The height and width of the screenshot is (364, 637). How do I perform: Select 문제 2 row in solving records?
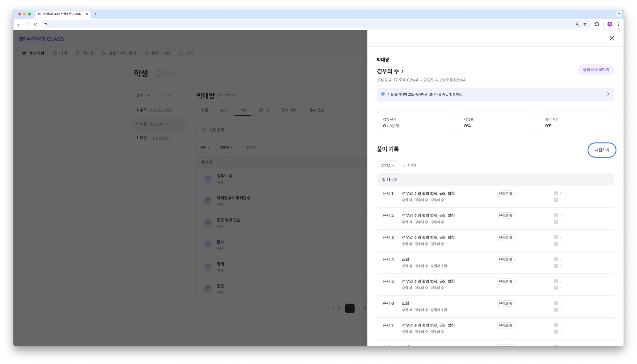pos(495,219)
